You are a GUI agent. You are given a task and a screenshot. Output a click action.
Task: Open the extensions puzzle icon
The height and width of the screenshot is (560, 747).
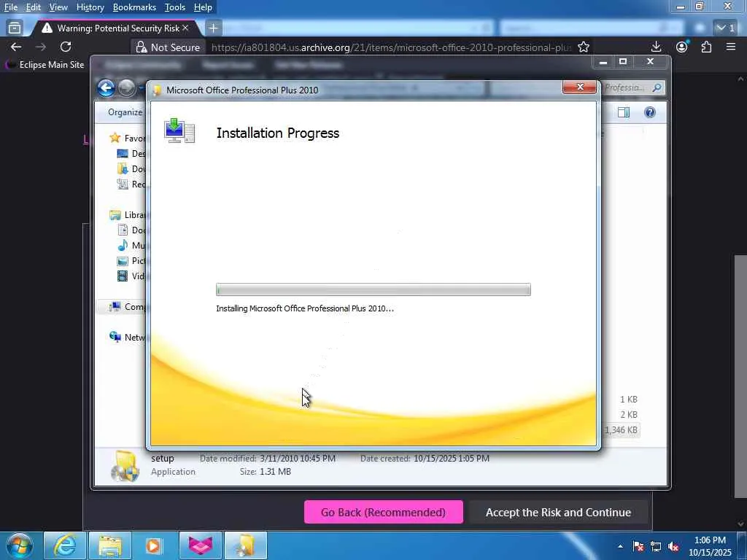click(x=706, y=47)
